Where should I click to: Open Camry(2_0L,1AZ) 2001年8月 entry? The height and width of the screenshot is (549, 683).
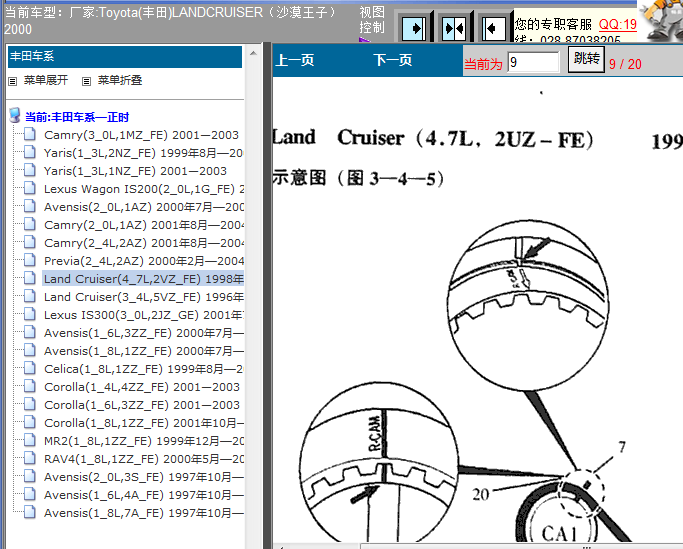143,225
